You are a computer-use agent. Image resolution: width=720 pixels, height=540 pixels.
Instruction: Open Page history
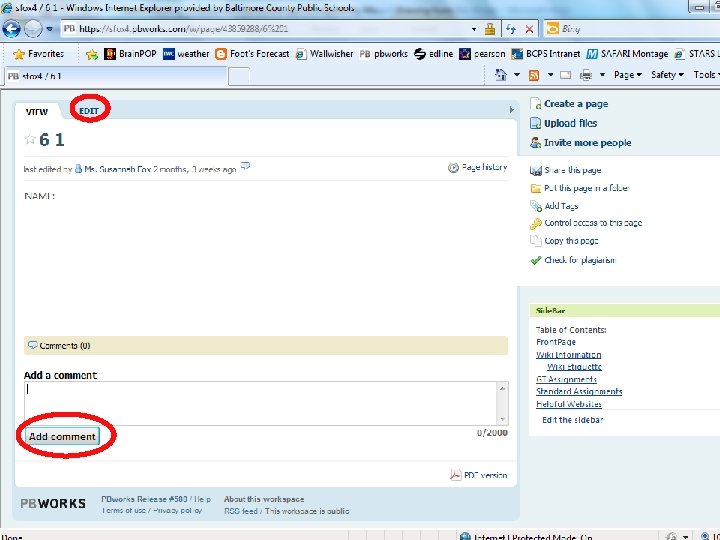[x=478, y=168]
